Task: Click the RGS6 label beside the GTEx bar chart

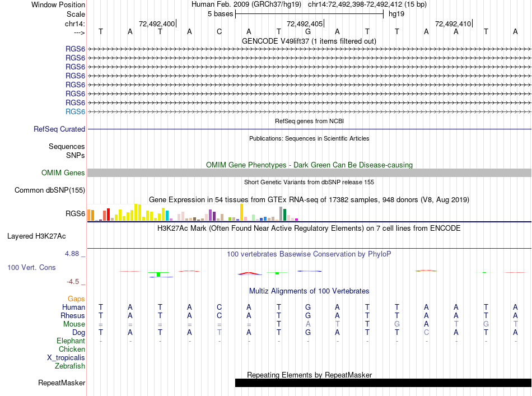Action: point(76,213)
